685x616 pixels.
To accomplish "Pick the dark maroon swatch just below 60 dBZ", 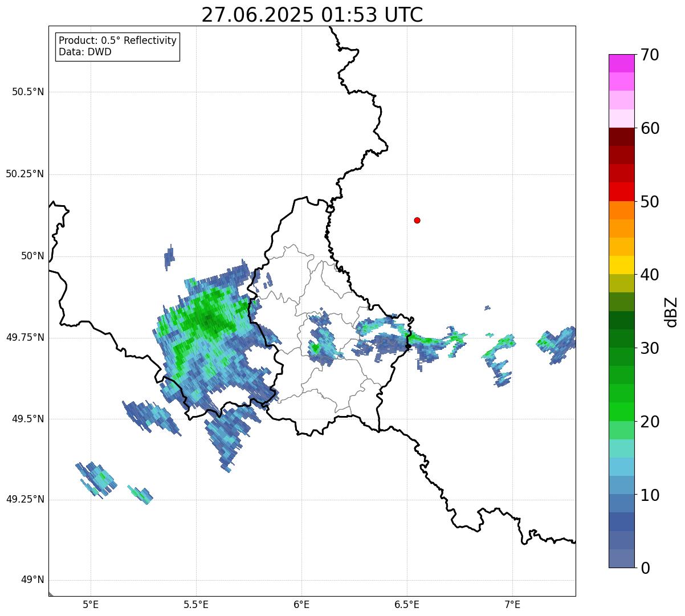I will pyautogui.click(x=621, y=137).
